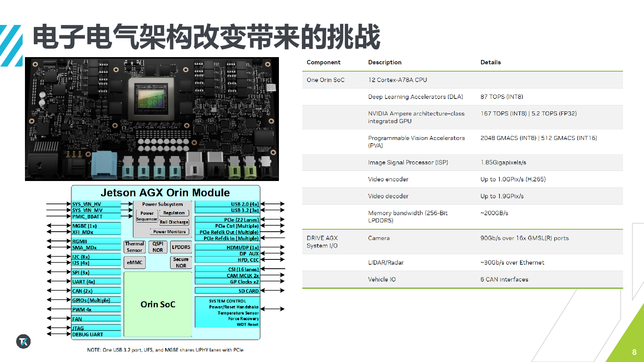Click the NOTE about USB 3.2 port

pyautogui.click(x=165, y=350)
